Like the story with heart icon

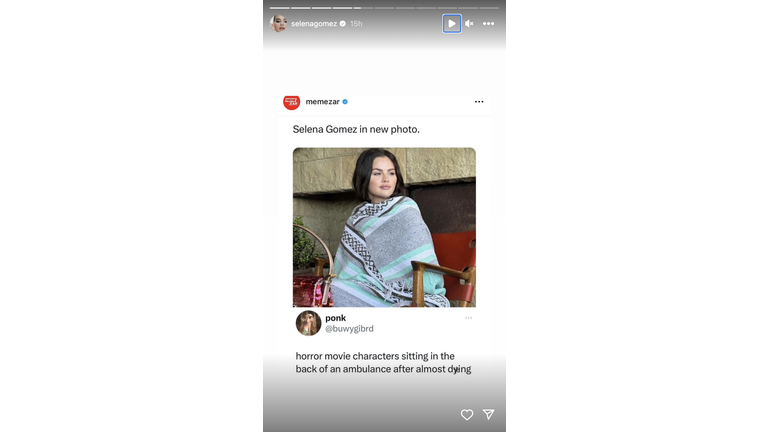(x=467, y=415)
